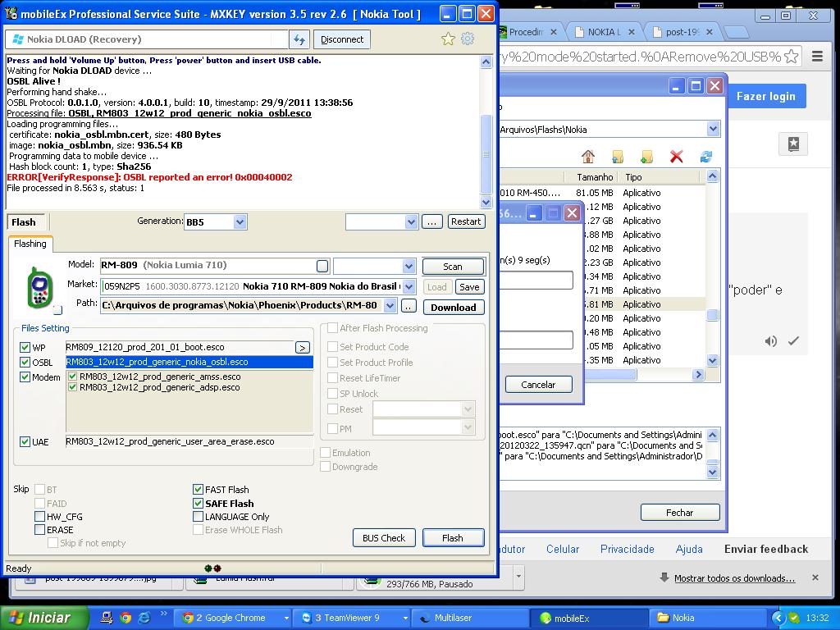
Task: Click the file list horizontal scroll right arrow
Action: tap(697, 374)
